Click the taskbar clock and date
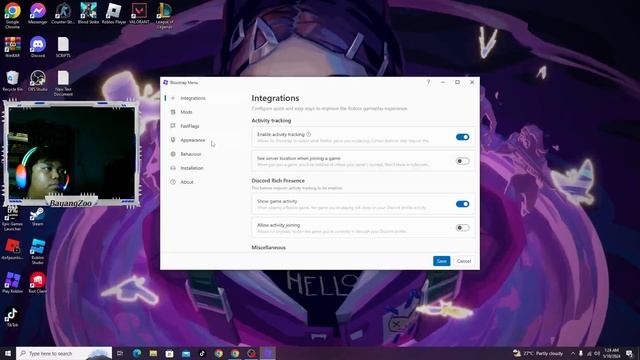 611,353
